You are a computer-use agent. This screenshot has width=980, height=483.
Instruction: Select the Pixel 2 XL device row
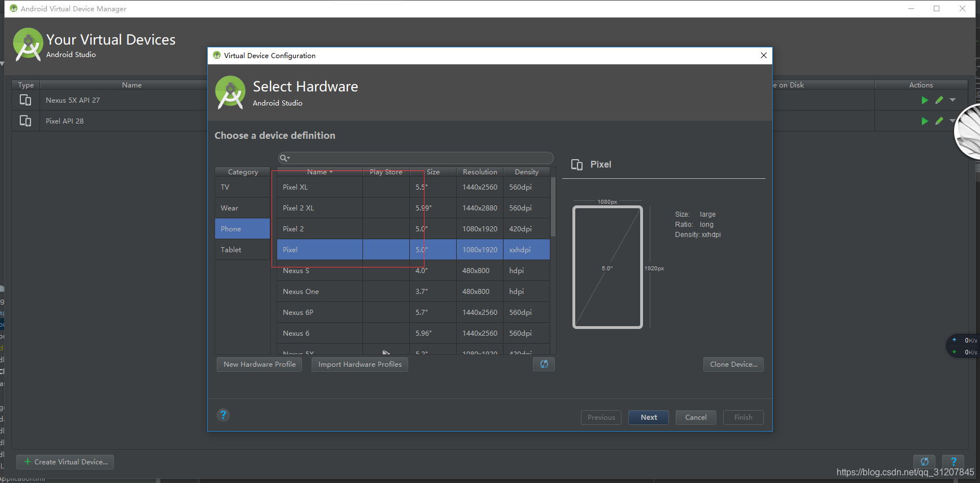[x=413, y=208]
